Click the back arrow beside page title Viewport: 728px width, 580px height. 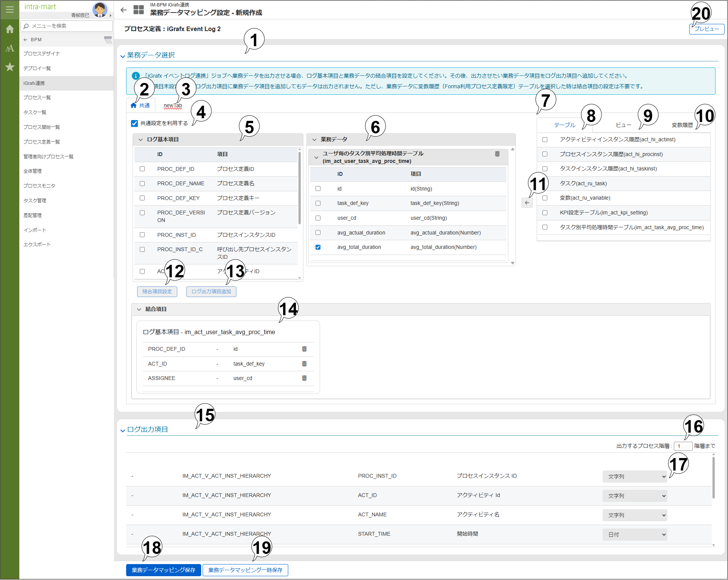pyautogui.click(x=123, y=10)
